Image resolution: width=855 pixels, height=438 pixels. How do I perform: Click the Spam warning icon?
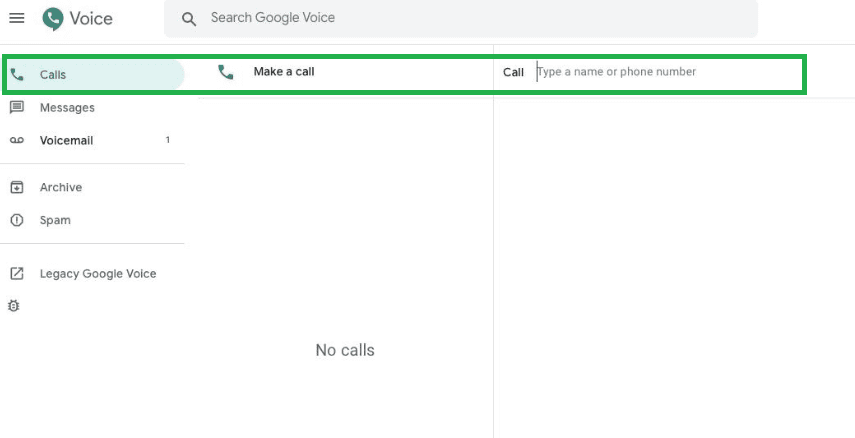point(16,220)
